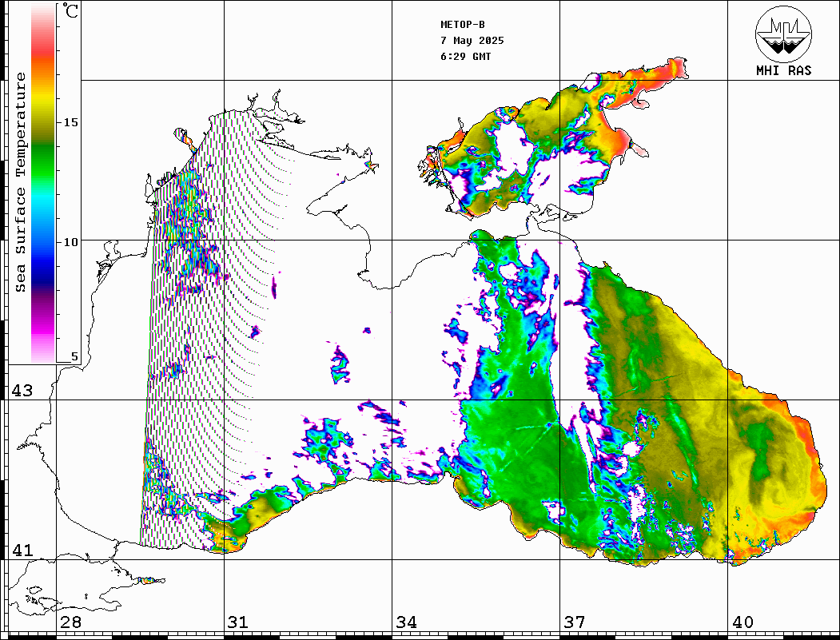Screen dimensions: 840x640
Task: Click longitude label 31
Action: tap(238, 622)
